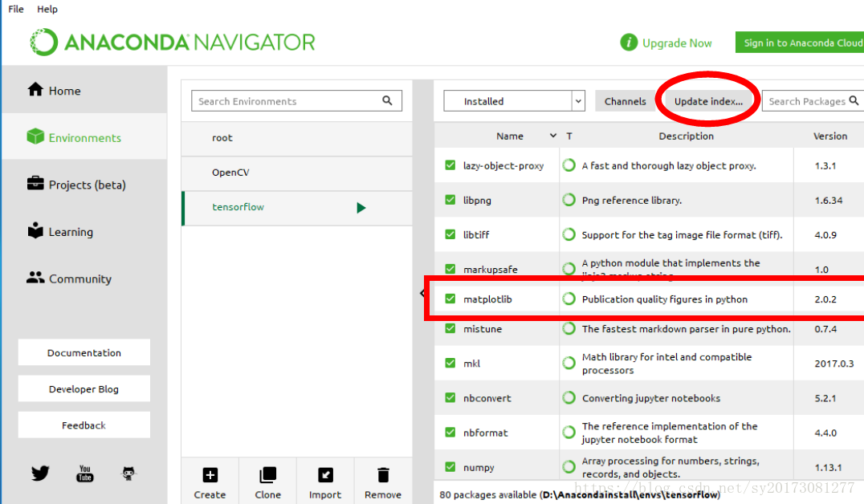The image size is (864, 504).
Task: Click the mkl version 2017.0.3
Action: (834, 364)
